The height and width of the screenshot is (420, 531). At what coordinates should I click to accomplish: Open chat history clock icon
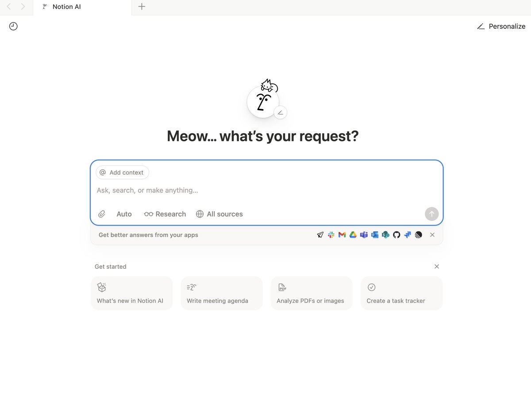click(13, 27)
